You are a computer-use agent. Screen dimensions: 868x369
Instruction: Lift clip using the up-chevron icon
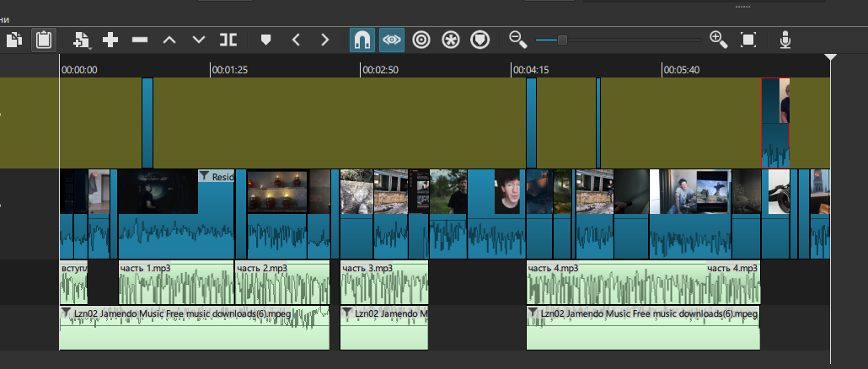[169, 40]
